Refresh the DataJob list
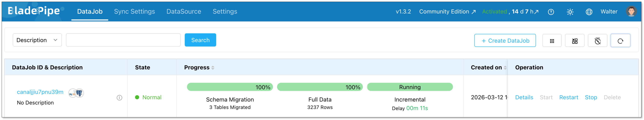This screenshot has width=644, height=120. 620,41
